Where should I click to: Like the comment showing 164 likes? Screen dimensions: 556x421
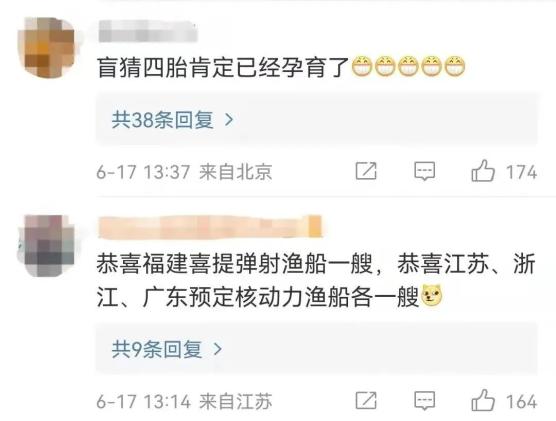[x=483, y=400]
